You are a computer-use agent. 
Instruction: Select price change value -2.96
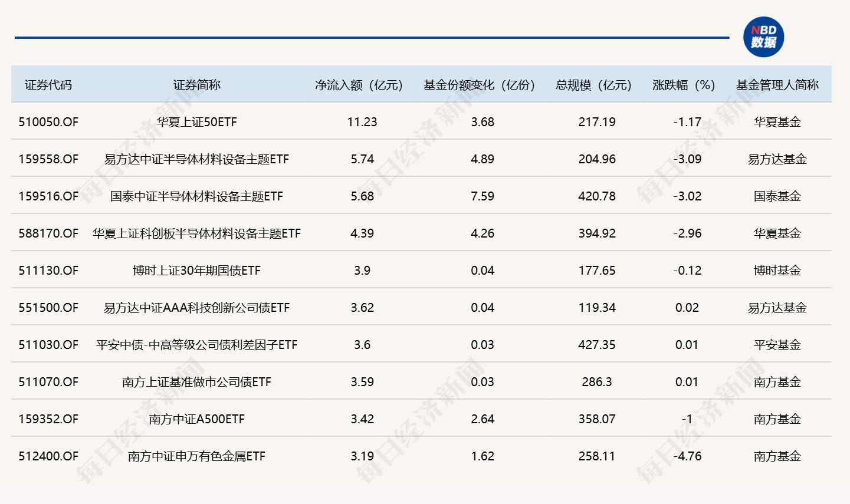pyautogui.click(x=687, y=233)
